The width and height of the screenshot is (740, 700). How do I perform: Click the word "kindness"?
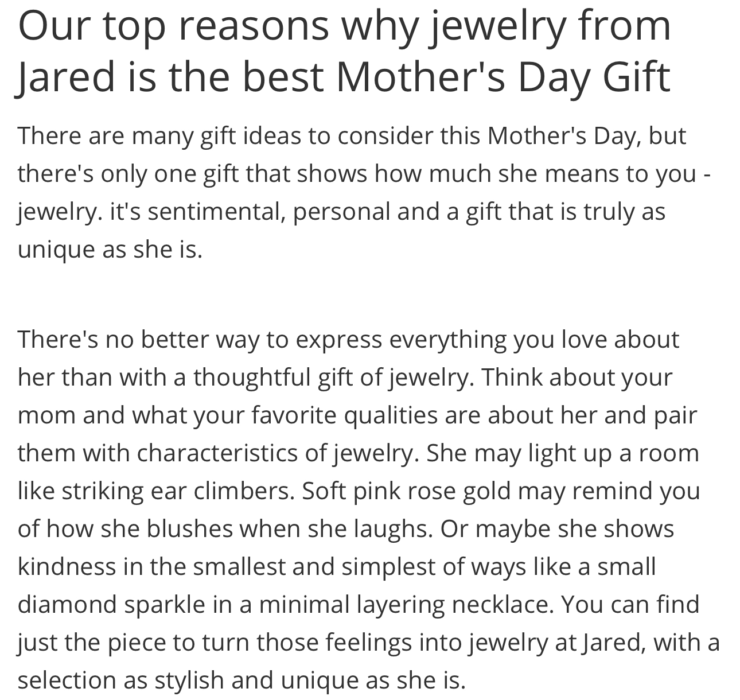pos(67,566)
